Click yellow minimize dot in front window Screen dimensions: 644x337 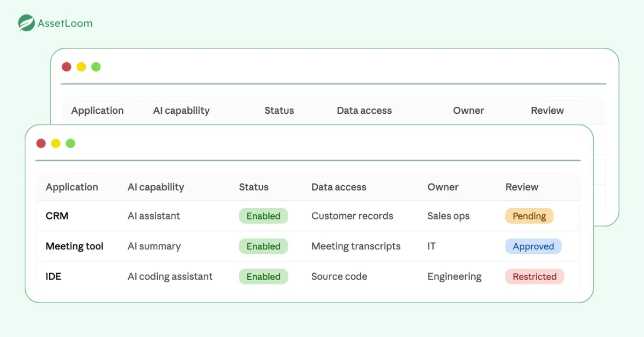click(56, 143)
